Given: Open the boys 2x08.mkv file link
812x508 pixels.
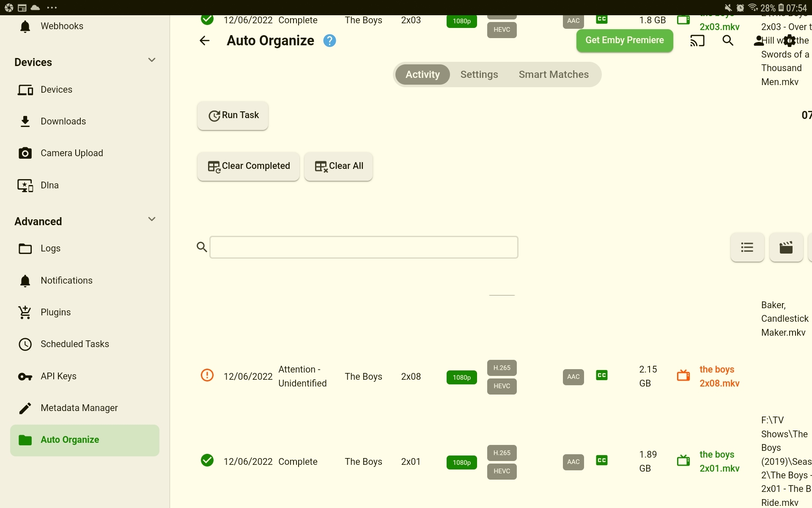Looking at the screenshot, I should (x=719, y=376).
